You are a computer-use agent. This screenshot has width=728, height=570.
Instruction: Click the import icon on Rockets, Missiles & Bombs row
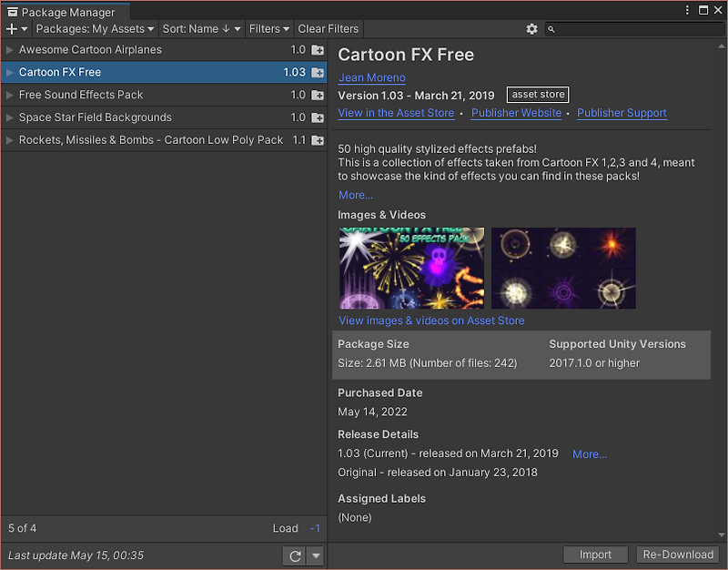coord(318,140)
